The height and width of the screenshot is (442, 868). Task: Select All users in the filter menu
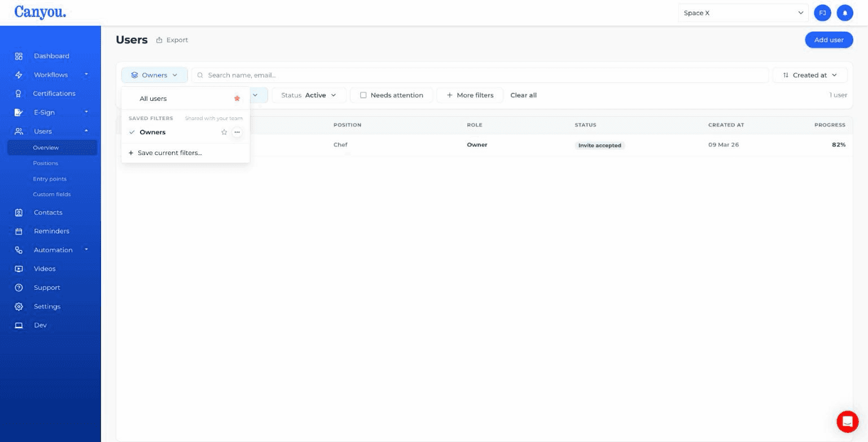pyautogui.click(x=153, y=99)
